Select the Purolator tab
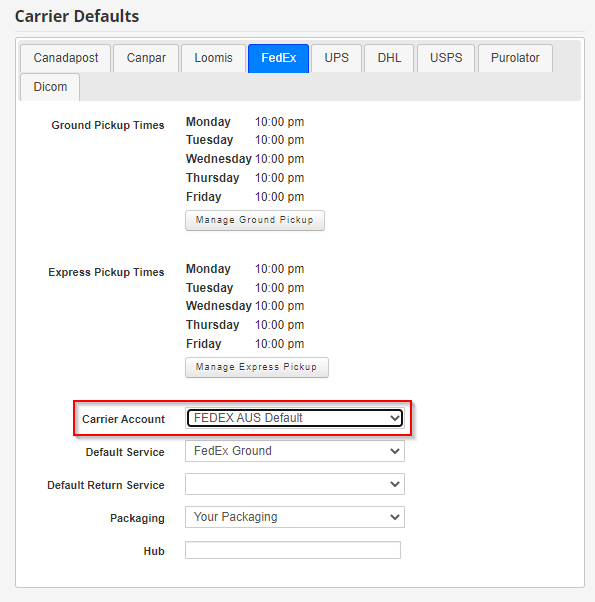 pos(515,58)
